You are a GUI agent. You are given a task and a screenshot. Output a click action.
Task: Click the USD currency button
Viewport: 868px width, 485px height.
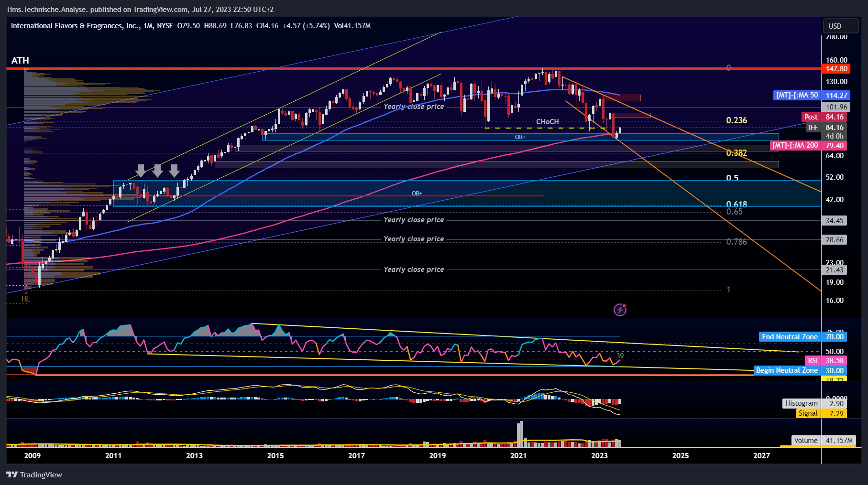pyautogui.click(x=841, y=26)
